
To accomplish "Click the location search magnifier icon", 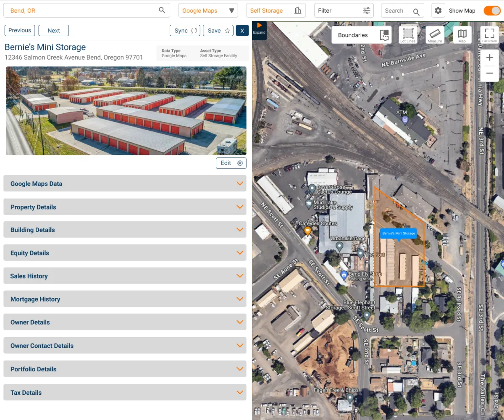I will 162,10.
